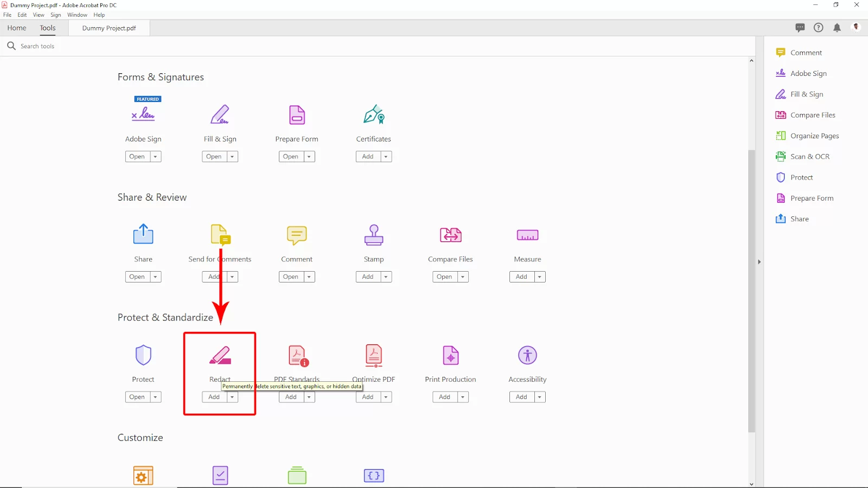Open the dropdown arrow beside Compare Files Open
The height and width of the screenshot is (488, 868).
[x=463, y=277]
